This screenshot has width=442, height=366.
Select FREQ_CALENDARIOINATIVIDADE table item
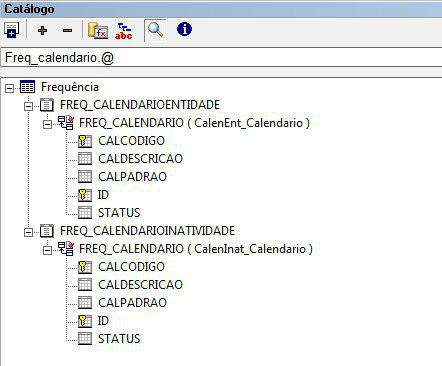[x=147, y=231]
